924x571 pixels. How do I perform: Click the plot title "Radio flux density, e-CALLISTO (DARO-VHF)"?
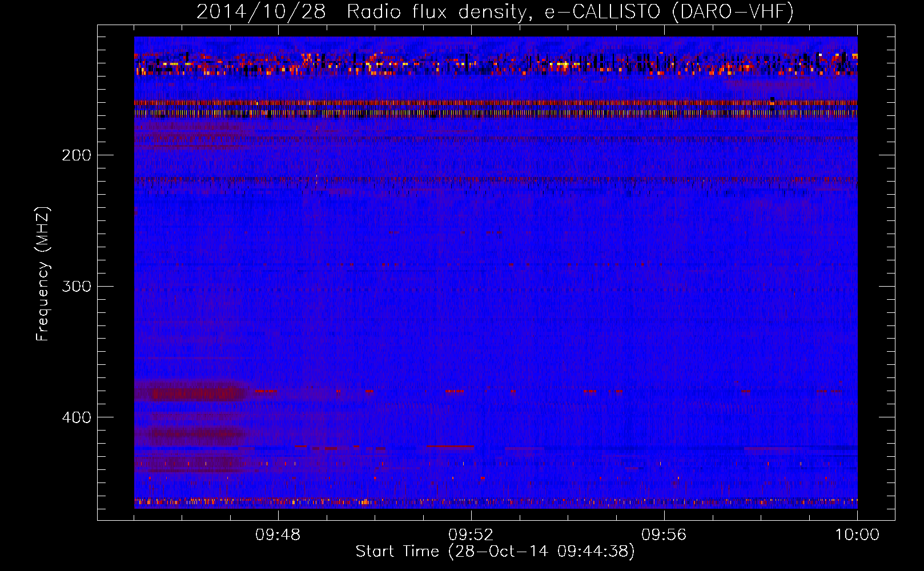pos(570,11)
